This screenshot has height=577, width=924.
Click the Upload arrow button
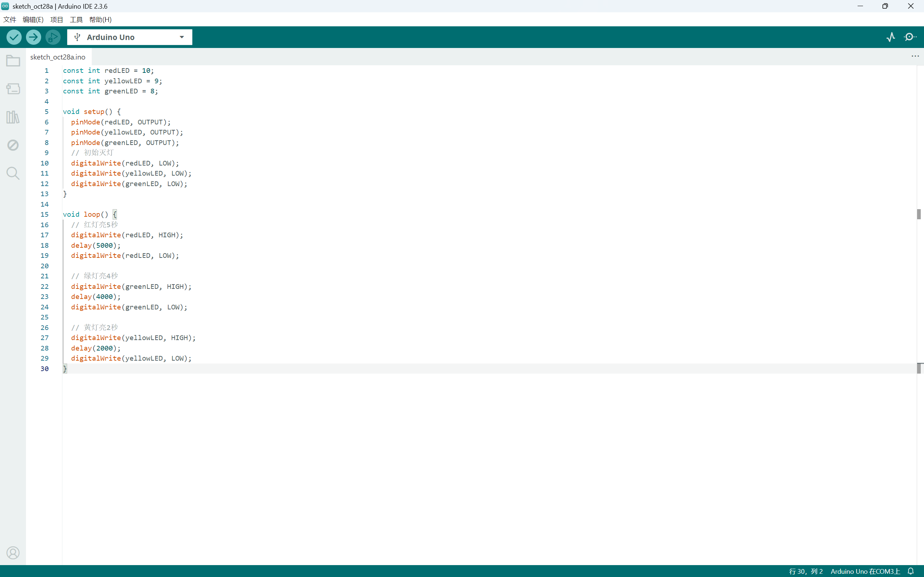pyautogui.click(x=34, y=37)
